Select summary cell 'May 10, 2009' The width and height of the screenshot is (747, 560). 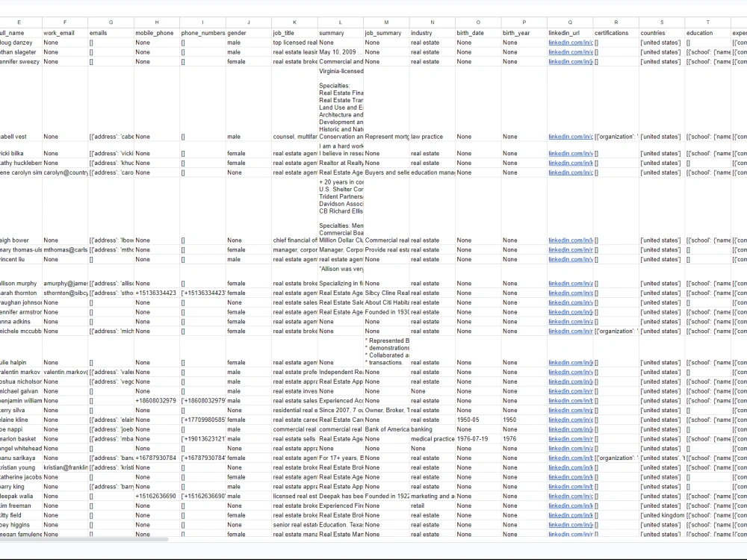click(341, 52)
